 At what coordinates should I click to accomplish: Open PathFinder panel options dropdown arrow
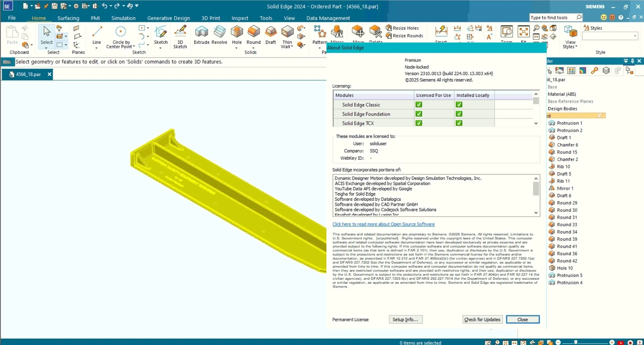coord(626,61)
